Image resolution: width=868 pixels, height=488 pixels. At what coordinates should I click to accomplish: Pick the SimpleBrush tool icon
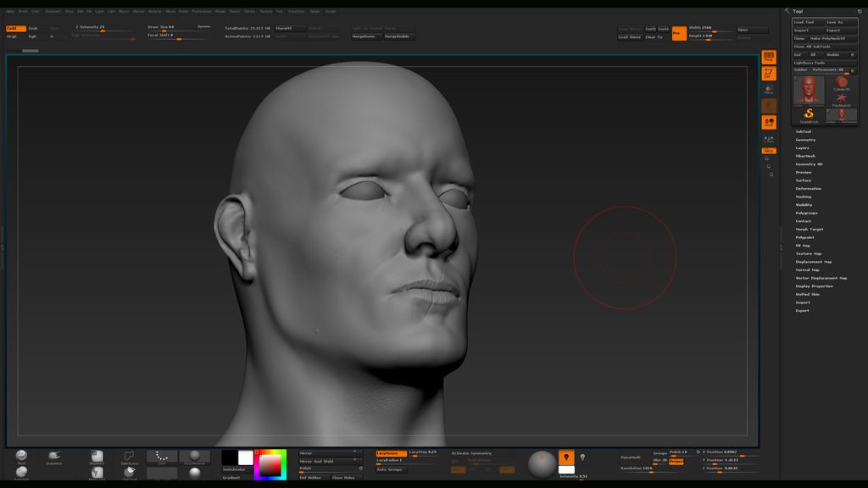pos(809,115)
